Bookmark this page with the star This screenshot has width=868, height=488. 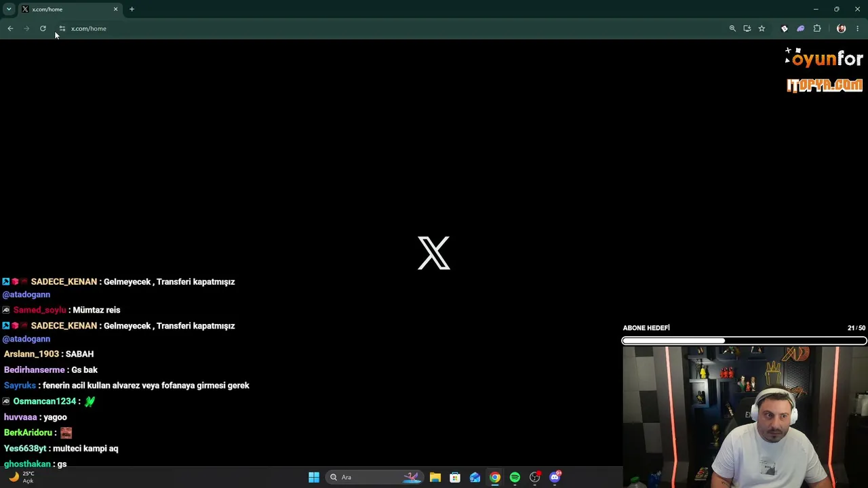pos(762,28)
